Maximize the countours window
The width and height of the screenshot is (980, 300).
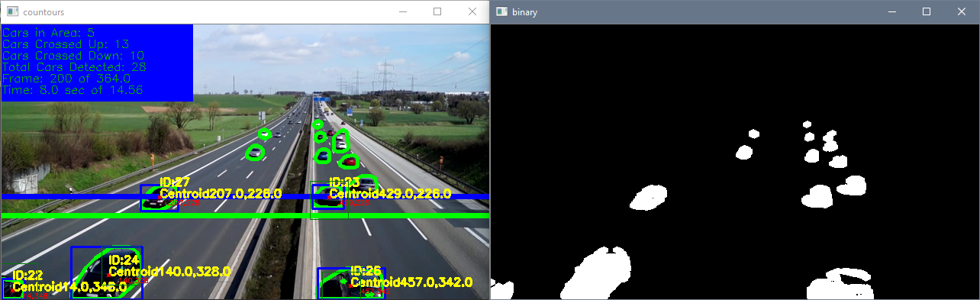[x=437, y=12]
